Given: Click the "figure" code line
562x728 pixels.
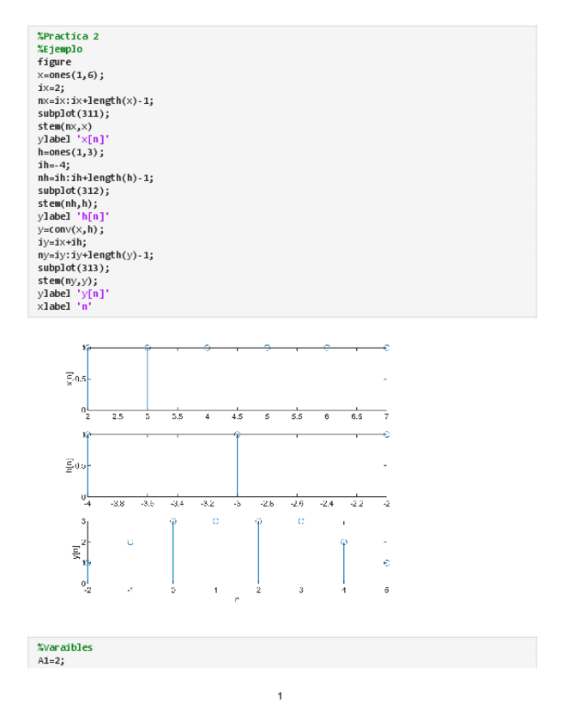Looking at the screenshot, I should [54, 62].
